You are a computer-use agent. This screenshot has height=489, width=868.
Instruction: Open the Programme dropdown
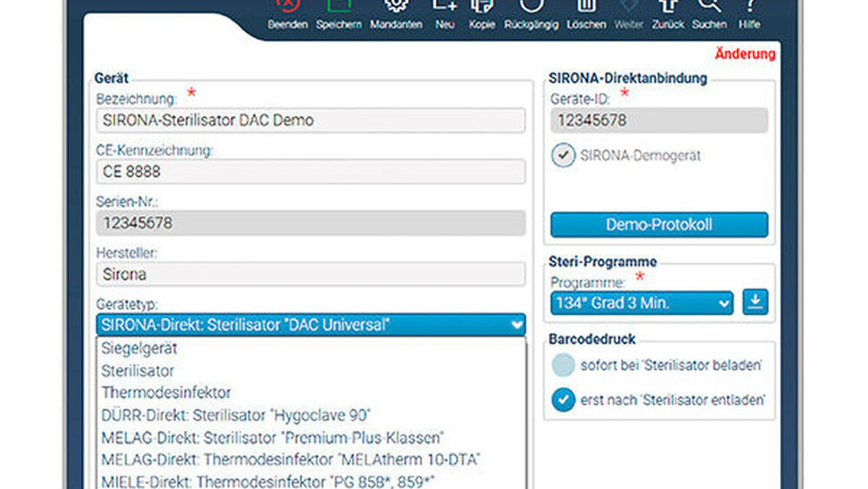tap(641, 303)
